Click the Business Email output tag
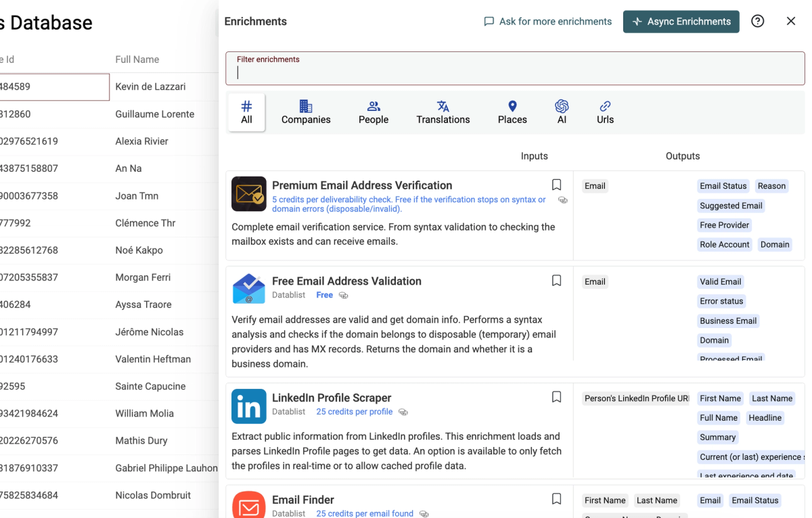The height and width of the screenshot is (518, 812). pyautogui.click(x=728, y=321)
